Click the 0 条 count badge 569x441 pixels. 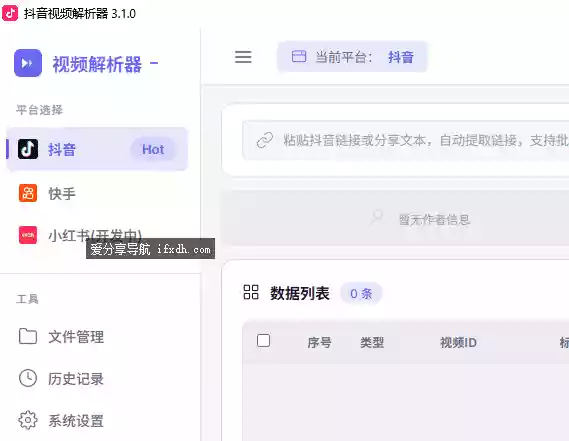tap(361, 293)
